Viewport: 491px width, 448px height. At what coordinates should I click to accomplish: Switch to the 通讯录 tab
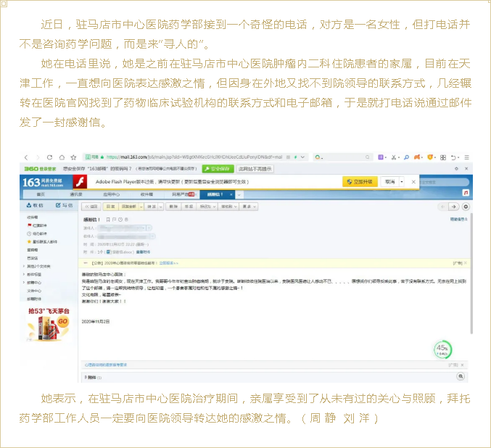tap(76, 194)
